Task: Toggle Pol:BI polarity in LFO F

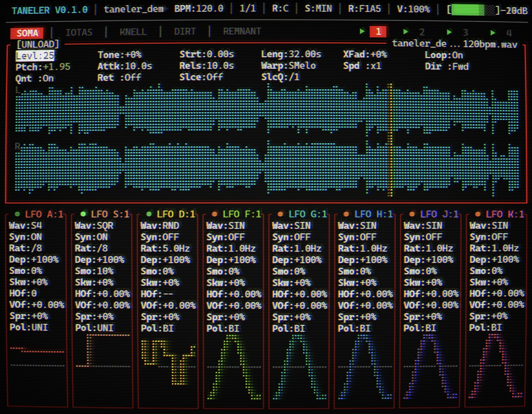Action: coord(223,328)
